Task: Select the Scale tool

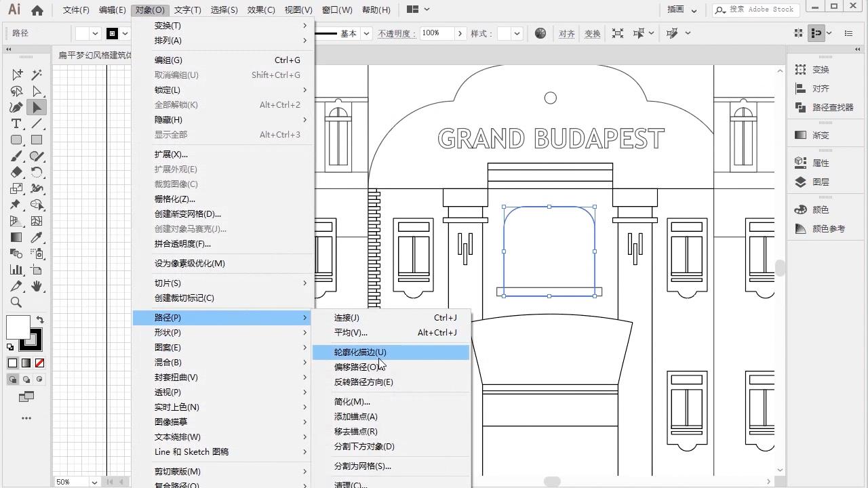Action: [x=16, y=188]
